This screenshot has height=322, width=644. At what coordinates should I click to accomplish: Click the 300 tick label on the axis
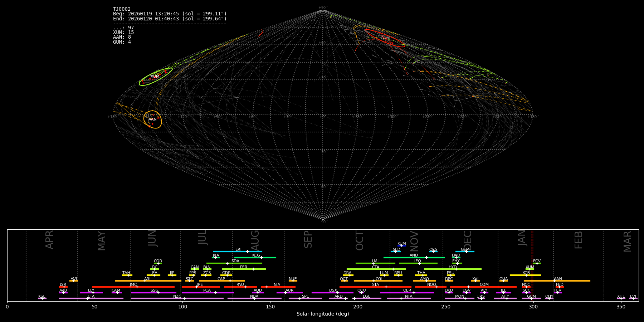(x=533, y=307)
